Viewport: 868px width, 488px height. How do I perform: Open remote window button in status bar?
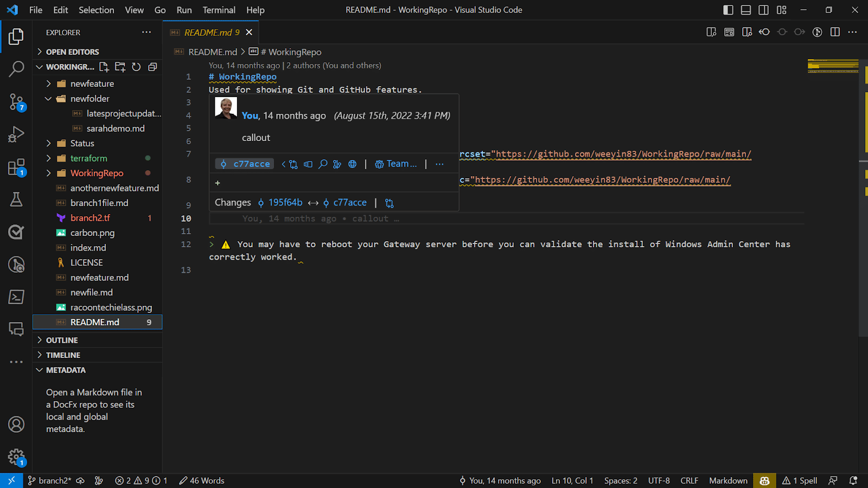click(11, 480)
